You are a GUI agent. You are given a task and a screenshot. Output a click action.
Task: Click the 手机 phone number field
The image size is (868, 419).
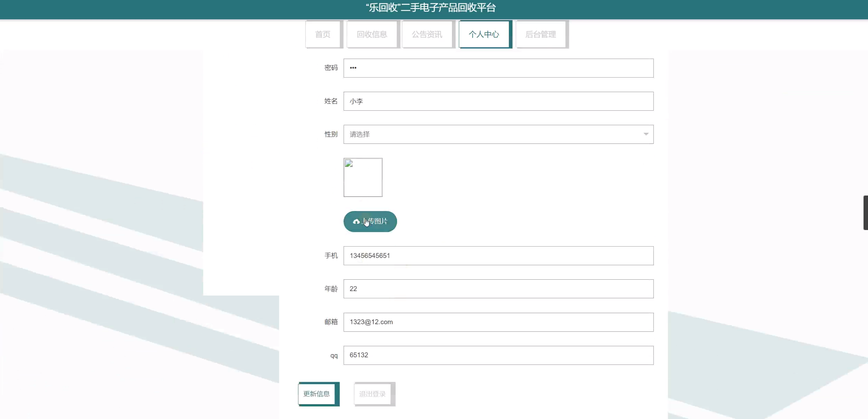(498, 256)
